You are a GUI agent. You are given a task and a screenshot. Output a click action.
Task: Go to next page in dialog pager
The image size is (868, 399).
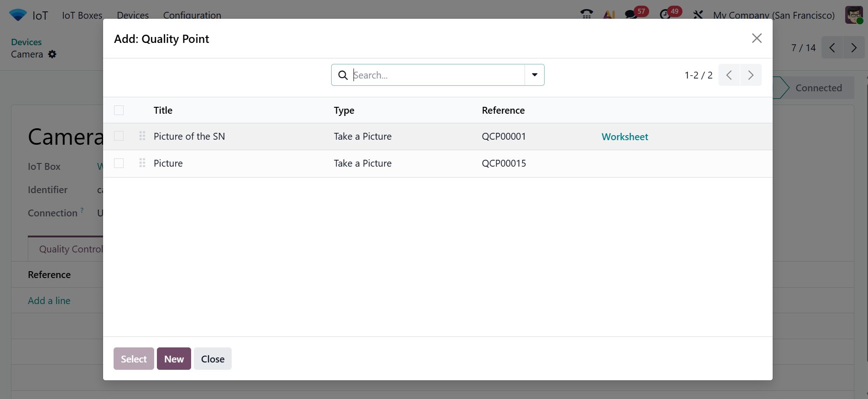pos(751,75)
